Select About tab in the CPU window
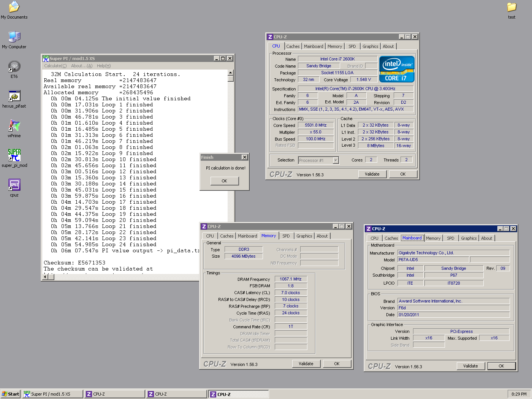Viewport: 532px width, 399px height. (x=388, y=46)
